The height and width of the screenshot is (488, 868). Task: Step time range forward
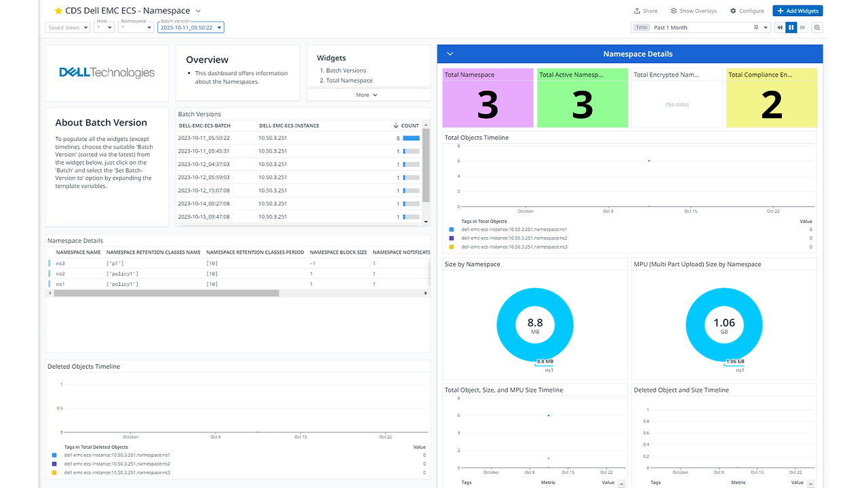pyautogui.click(x=803, y=28)
